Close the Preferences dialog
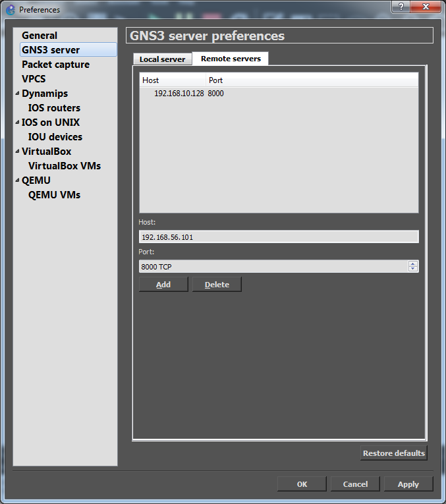Screen dimensions: 446x504 [x=426, y=7]
